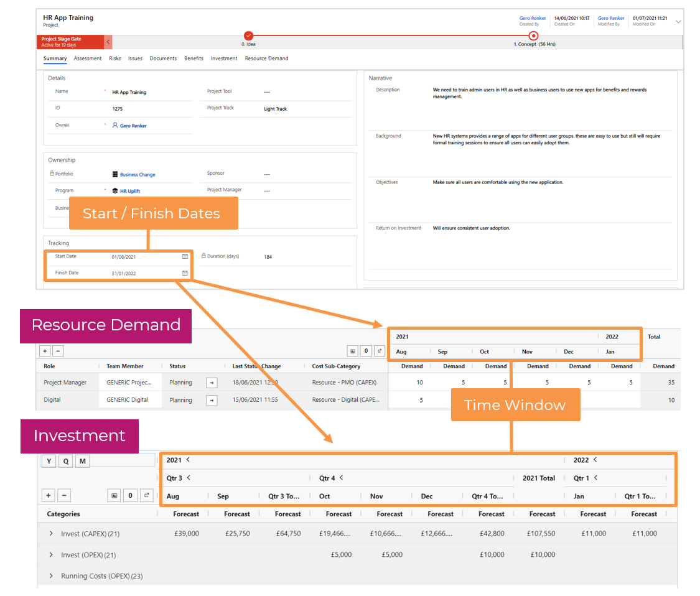
Task: Click pop-out icon in Resource Demand toolbar
Action: click(379, 351)
